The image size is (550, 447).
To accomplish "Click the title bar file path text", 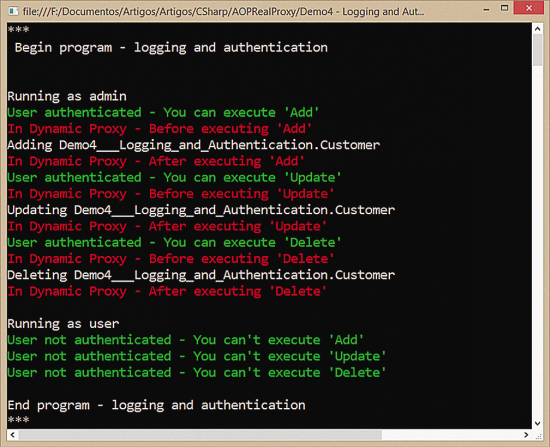I will pos(223,12).
